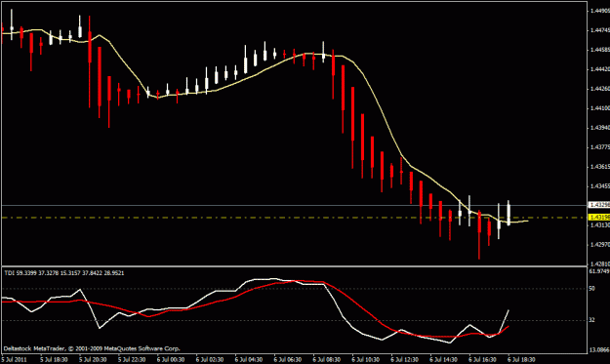Click the 61.9749 indicator scale value
This screenshot has height=364, width=610.
click(599, 271)
